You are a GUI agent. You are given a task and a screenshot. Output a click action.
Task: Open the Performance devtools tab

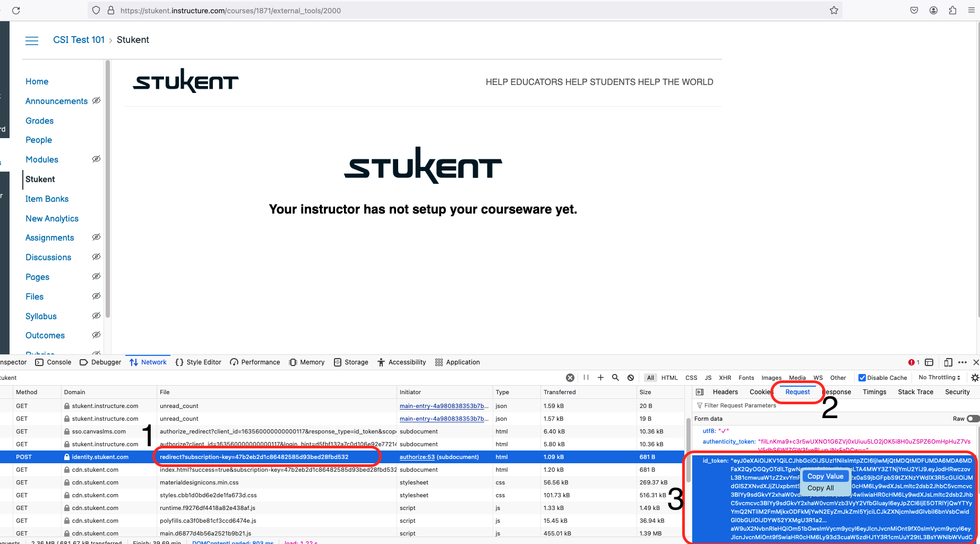pos(255,362)
